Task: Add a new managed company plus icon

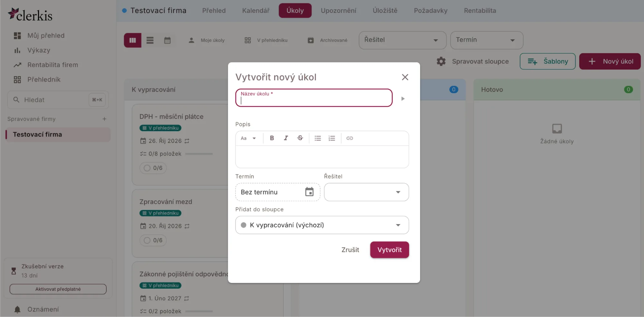Action: 104,119
